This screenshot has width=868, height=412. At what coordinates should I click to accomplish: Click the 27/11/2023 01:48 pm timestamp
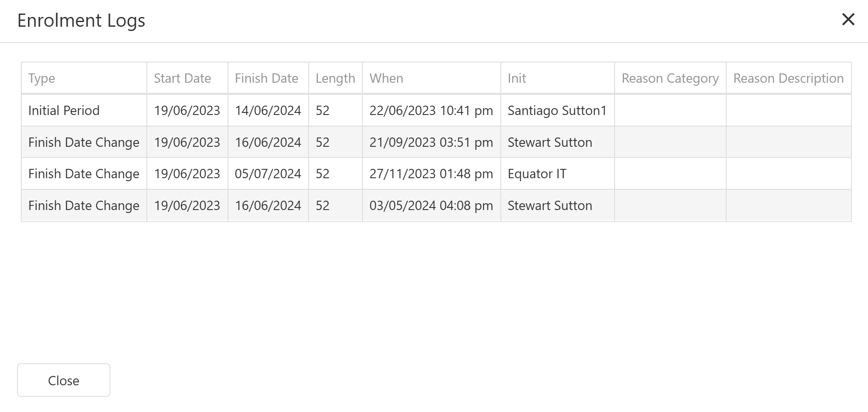[431, 174]
